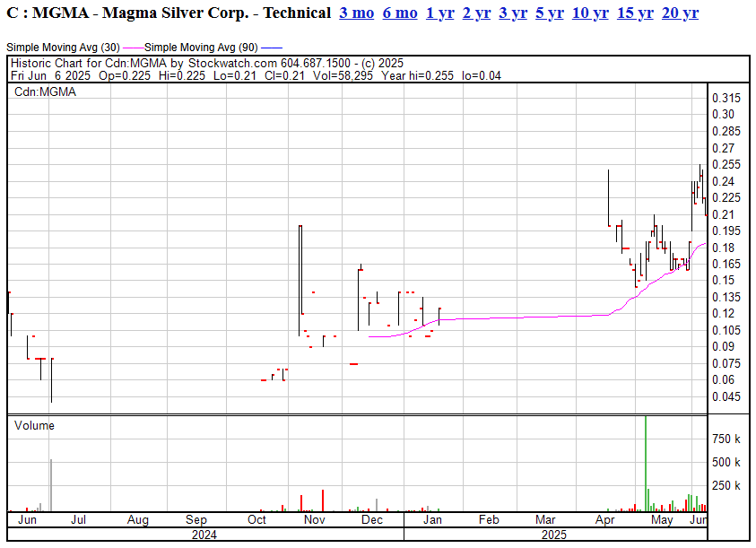
Task: Click the Sep month label on time axis
Action: (196, 519)
